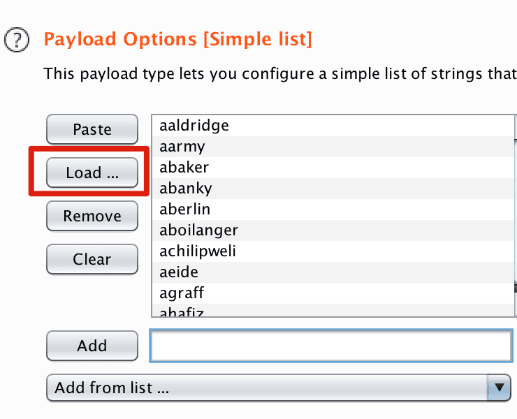
Task: Select aeide in the payload list
Action: (x=333, y=273)
